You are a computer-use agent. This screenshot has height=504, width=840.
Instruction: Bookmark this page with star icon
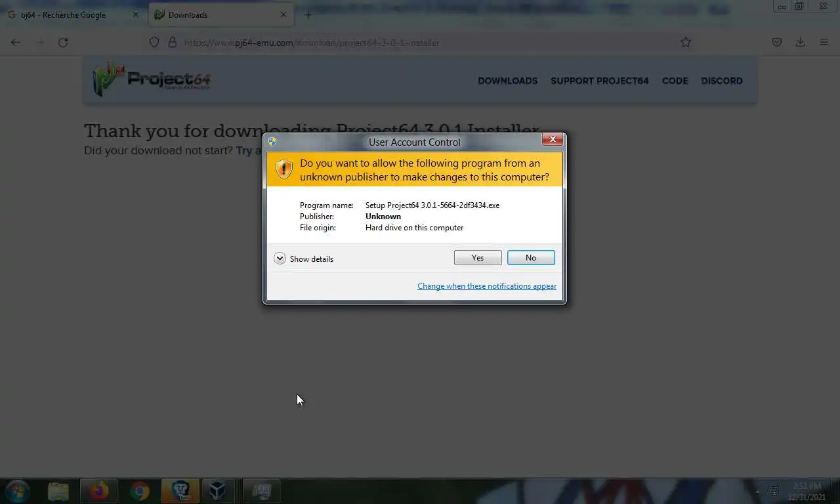686,42
